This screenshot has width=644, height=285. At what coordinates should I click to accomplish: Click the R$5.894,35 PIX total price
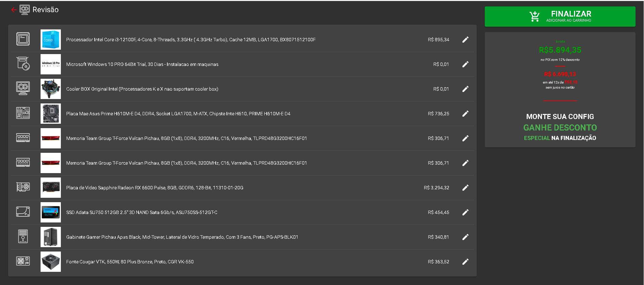(x=560, y=50)
